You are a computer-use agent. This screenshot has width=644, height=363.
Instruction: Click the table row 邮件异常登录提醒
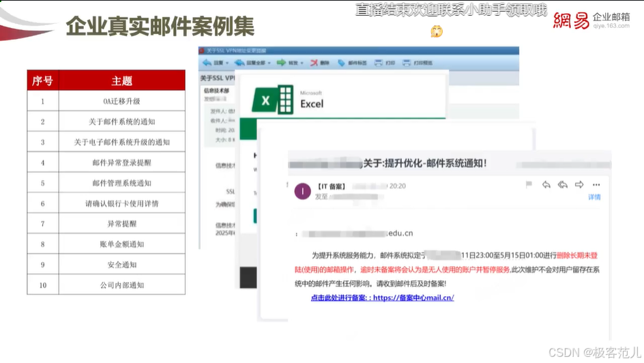pyautogui.click(x=106, y=162)
